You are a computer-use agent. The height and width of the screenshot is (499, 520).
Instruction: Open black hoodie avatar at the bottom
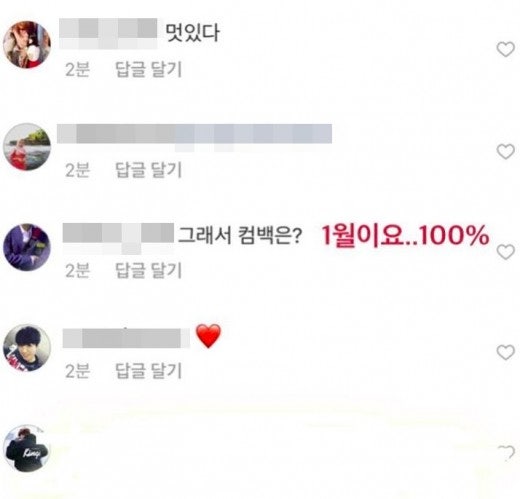pyautogui.click(x=27, y=448)
